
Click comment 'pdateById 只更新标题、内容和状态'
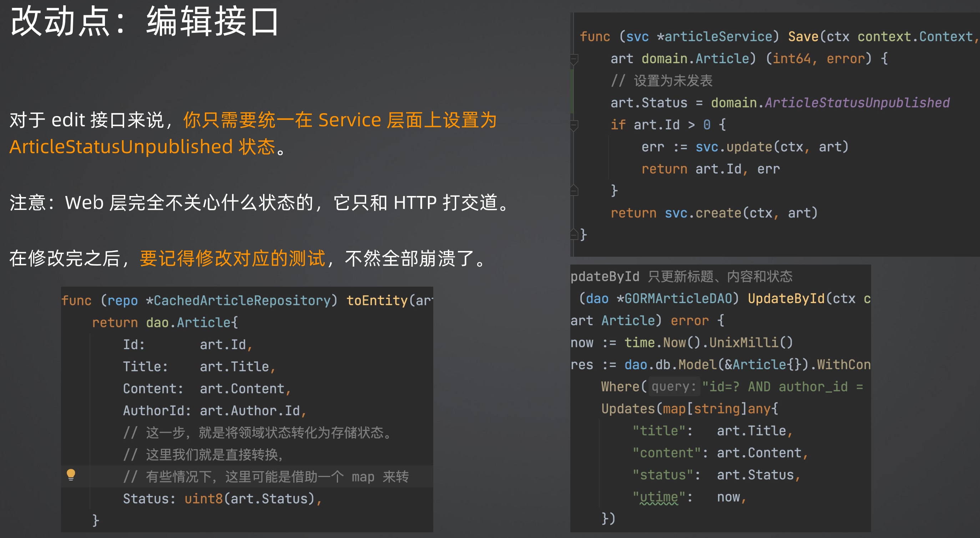pyautogui.click(x=681, y=277)
